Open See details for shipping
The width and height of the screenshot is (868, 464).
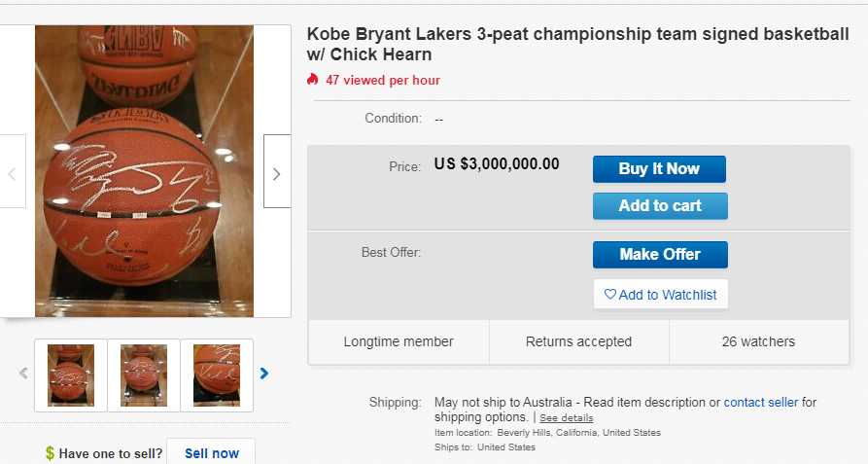567,417
